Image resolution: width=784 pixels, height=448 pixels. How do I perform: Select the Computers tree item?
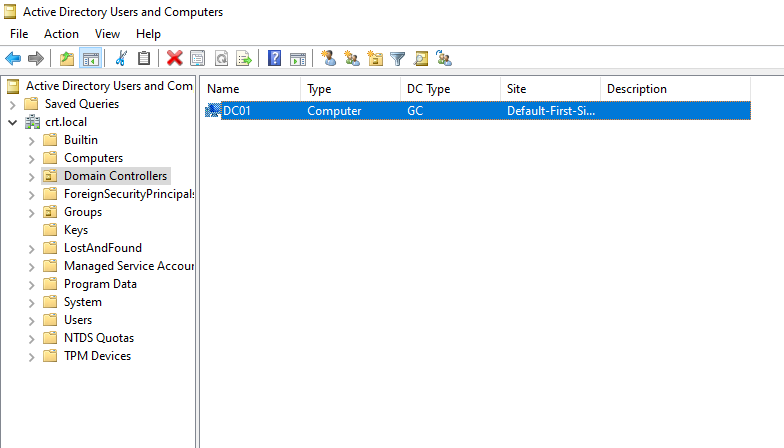pos(93,158)
